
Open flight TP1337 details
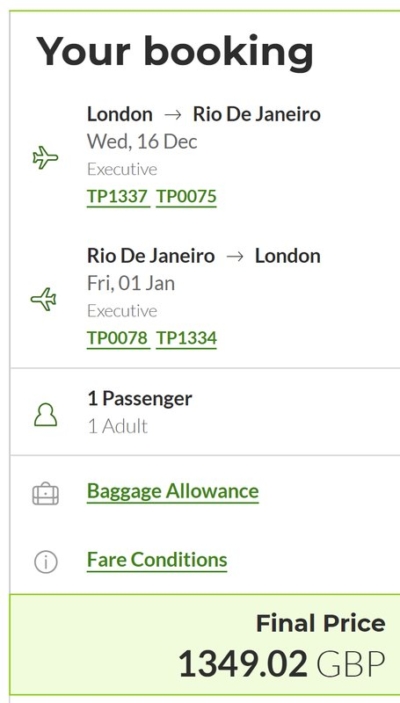[x=118, y=197]
